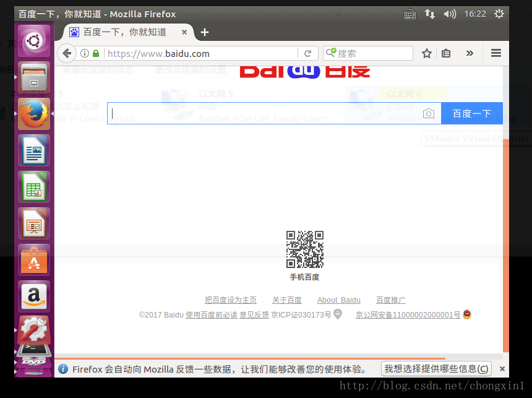Image resolution: width=532 pixels, height=398 pixels.
Task: Open the 把百度设为主页 link
Action: click(231, 300)
